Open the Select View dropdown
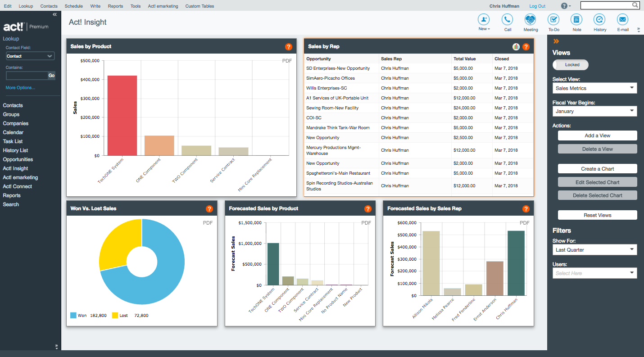 click(594, 88)
